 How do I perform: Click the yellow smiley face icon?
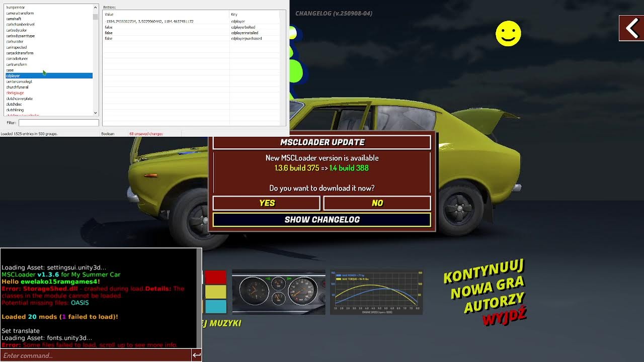(x=508, y=34)
